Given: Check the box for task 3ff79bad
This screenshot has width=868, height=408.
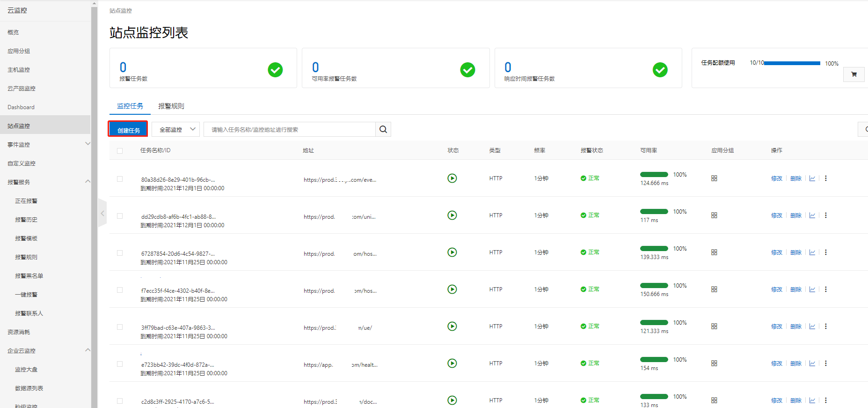Looking at the screenshot, I should coord(120,327).
